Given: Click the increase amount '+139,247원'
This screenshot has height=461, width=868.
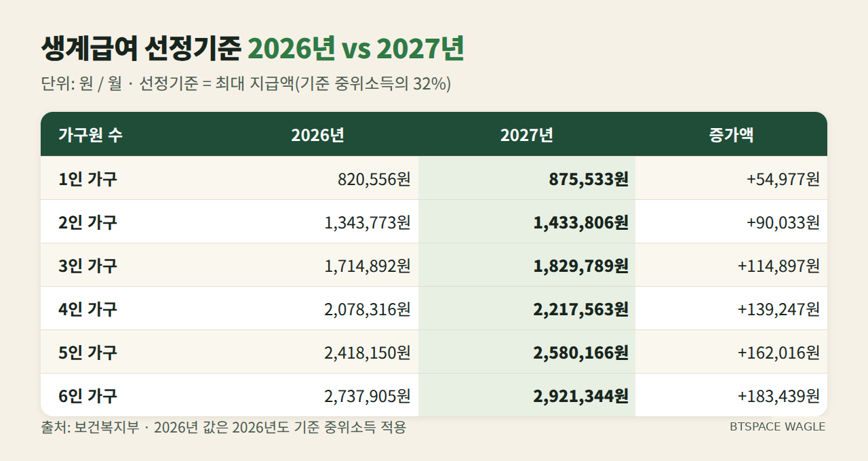Looking at the screenshot, I should point(779,309).
